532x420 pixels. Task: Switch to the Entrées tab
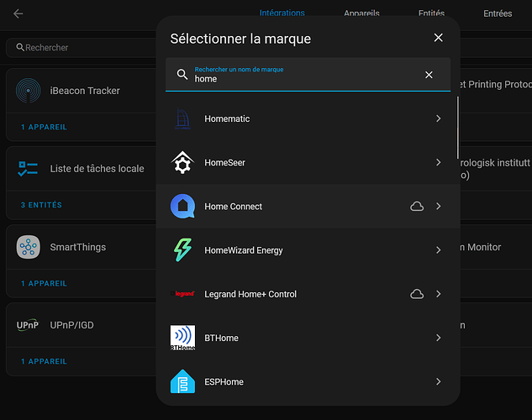coord(498,13)
